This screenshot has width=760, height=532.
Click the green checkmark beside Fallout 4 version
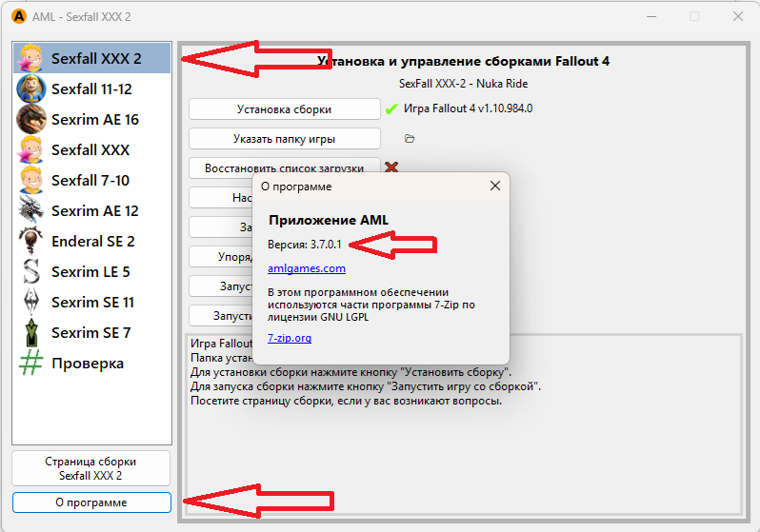(x=391, y=108)
